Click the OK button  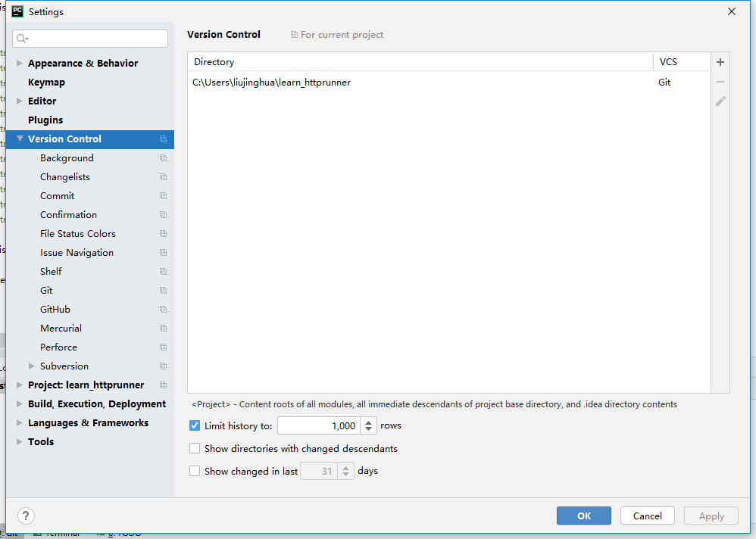583,516
